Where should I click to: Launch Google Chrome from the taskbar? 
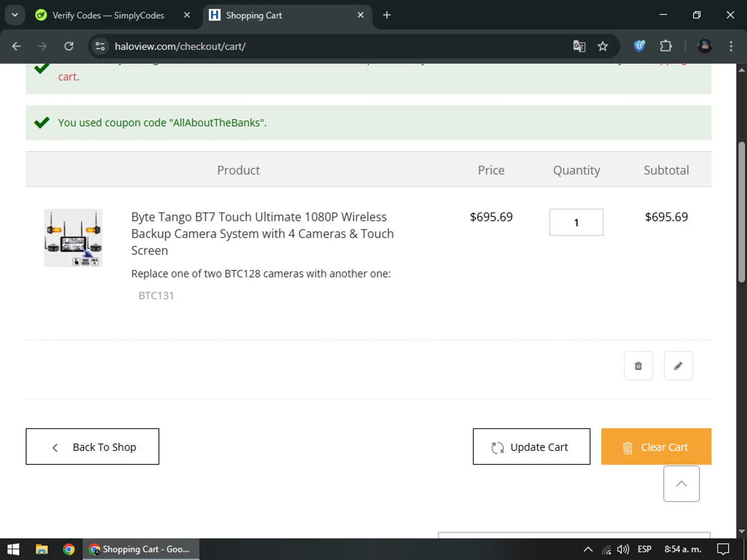click(x=69, y=549)
